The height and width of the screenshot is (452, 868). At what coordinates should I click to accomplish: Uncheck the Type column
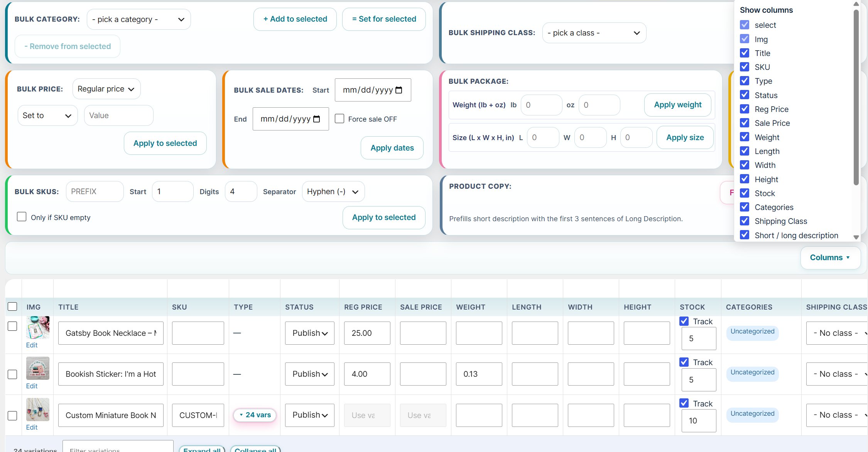[745, 81]
